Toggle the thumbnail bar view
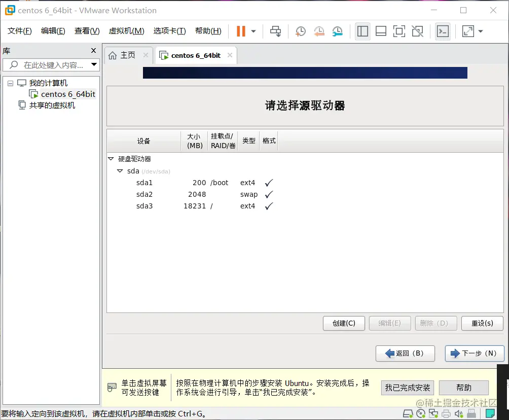The image size is (509, 420). [x=381, y=31]
